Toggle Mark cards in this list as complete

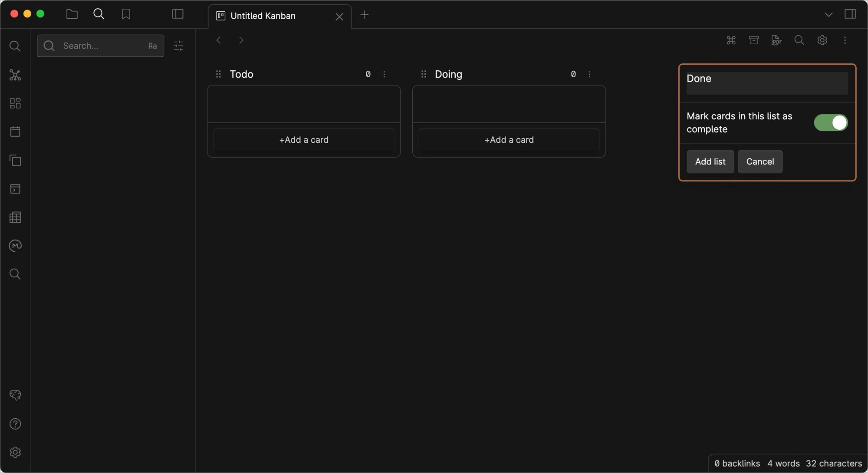[x=829, y=122]
